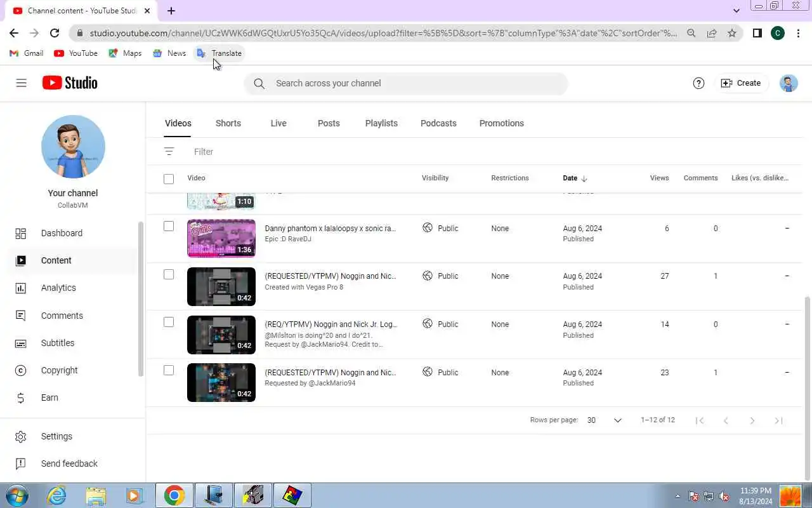Open the Danny phantom video thumbnail
Viewport: 812px width, 508px height.
click(221, 238)
